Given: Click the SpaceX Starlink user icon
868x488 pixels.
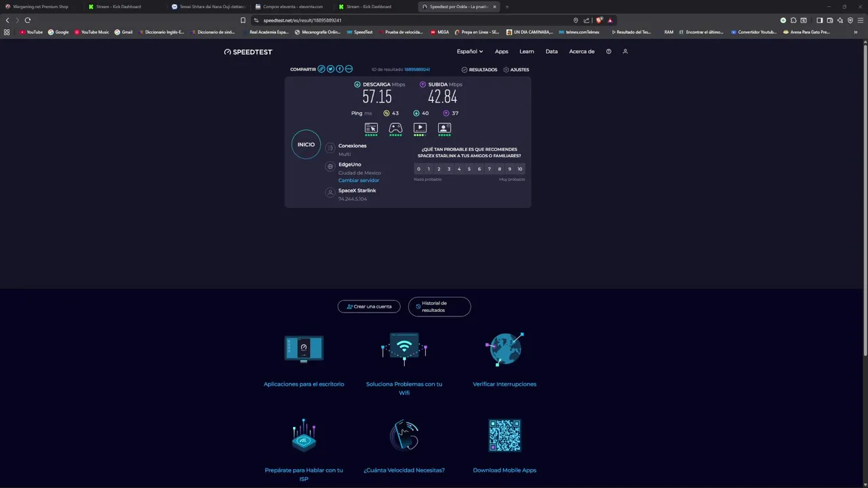Looking at the screenshot, I should pos(330,192).
